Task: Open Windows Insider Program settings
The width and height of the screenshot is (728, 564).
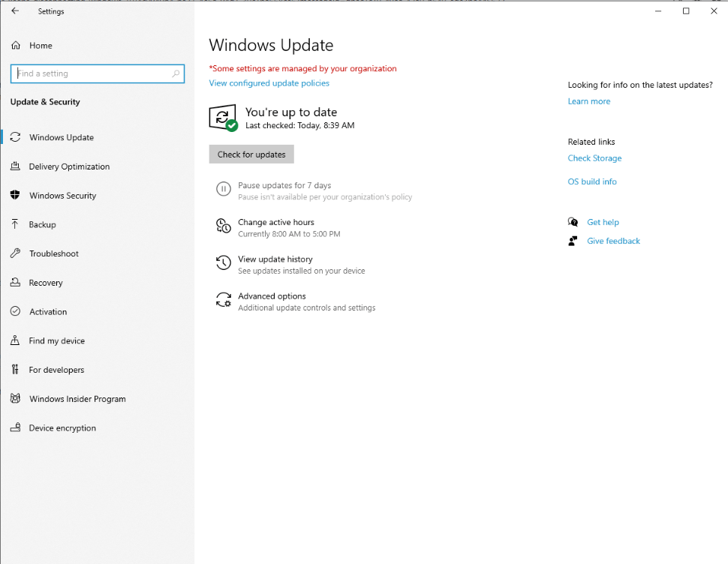Action: pos(77,399)
